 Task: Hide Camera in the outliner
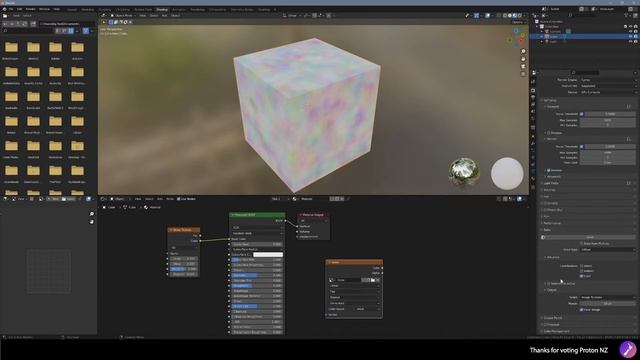pos(631,31)
